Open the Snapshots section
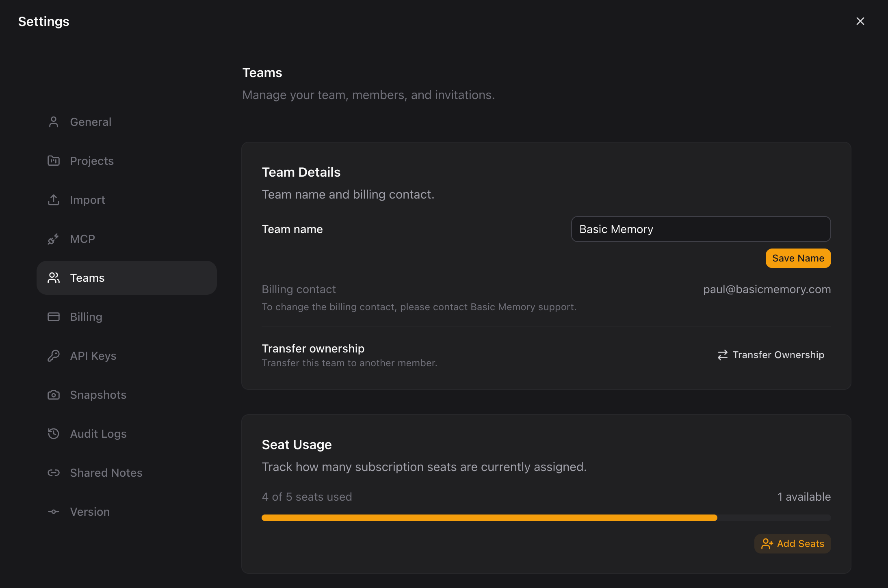The height and width of the screenshot is (588, 888). [127, 395]
